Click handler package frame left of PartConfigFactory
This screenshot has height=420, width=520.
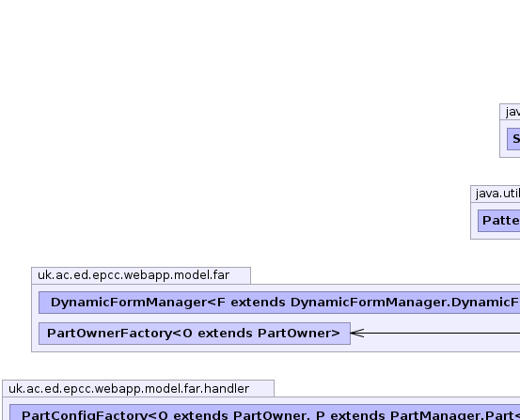(x=6, y=410)
